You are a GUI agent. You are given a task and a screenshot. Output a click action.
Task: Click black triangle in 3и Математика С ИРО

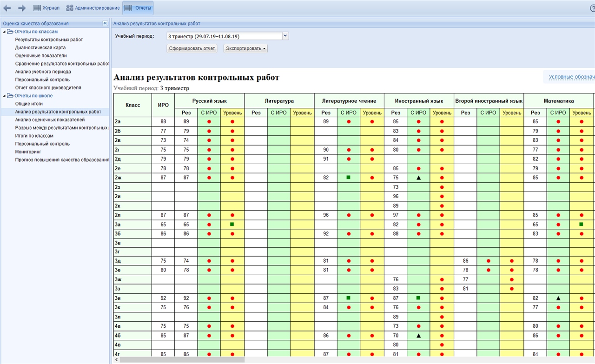558,298
